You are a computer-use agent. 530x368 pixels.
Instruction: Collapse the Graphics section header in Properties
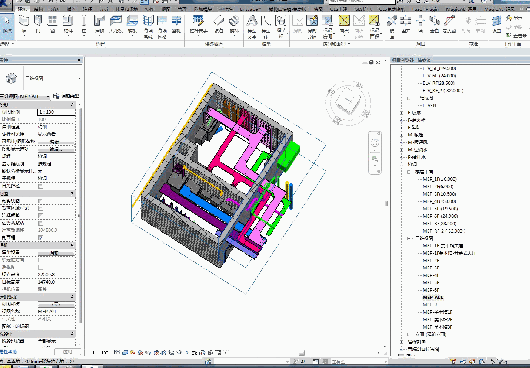coord(38,105)
